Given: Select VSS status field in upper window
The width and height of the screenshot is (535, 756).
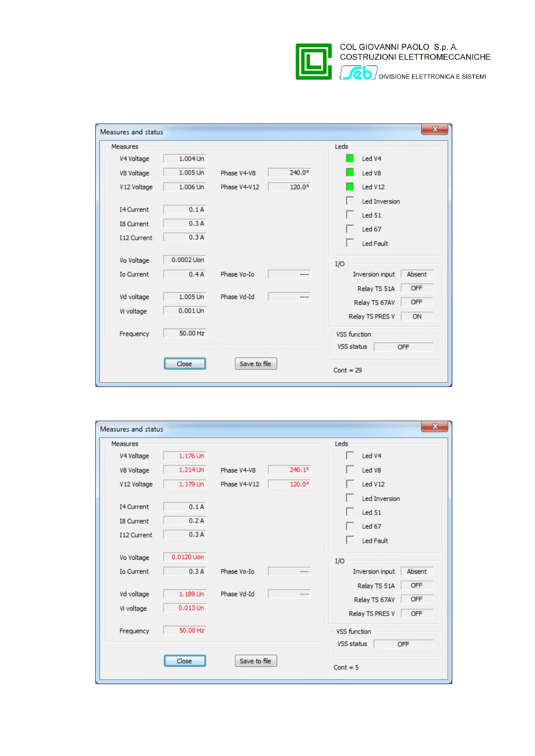Looking at the screenshot, I should (403, 347).
